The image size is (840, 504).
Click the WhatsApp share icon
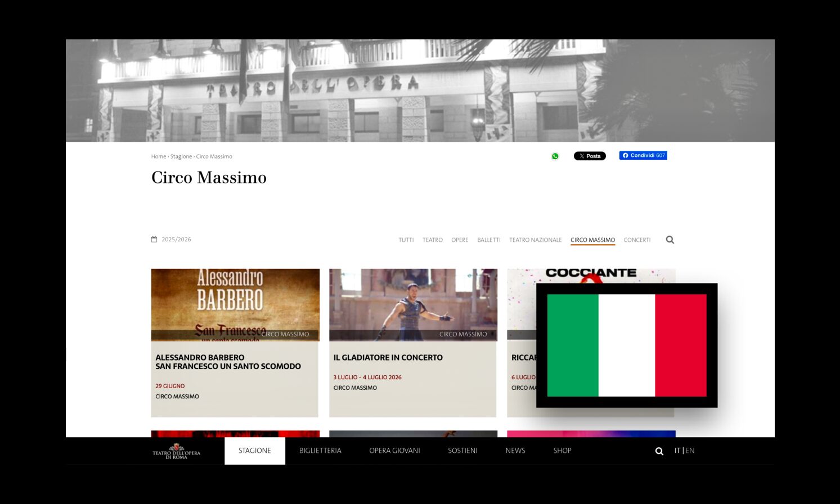click(555, 156)
